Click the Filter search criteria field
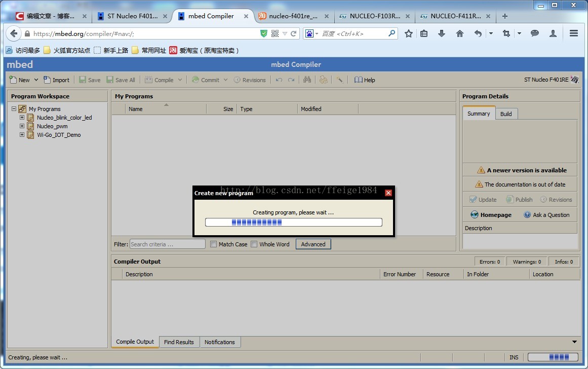Image resolution: width=588 pixels, height=369 pixels. (x=167, y=244)
